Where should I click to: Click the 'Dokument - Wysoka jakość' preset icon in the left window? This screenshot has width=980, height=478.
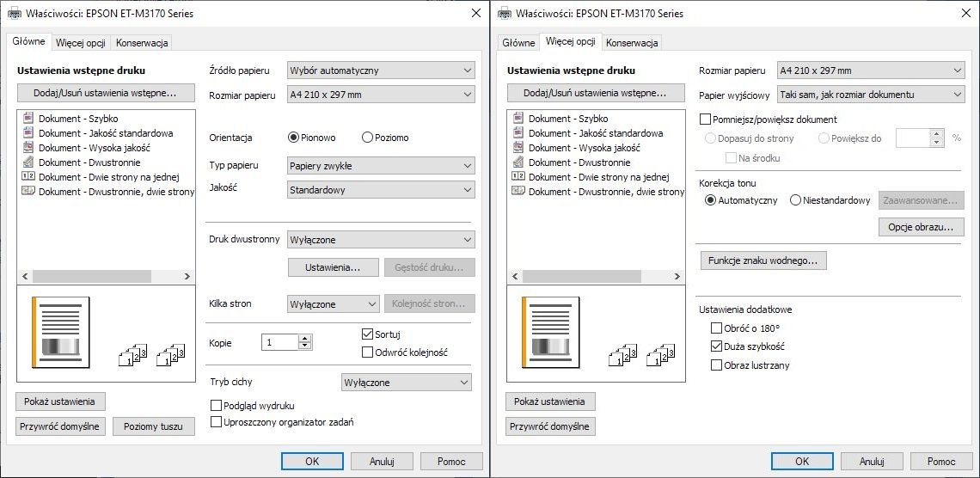click(28, 148)
